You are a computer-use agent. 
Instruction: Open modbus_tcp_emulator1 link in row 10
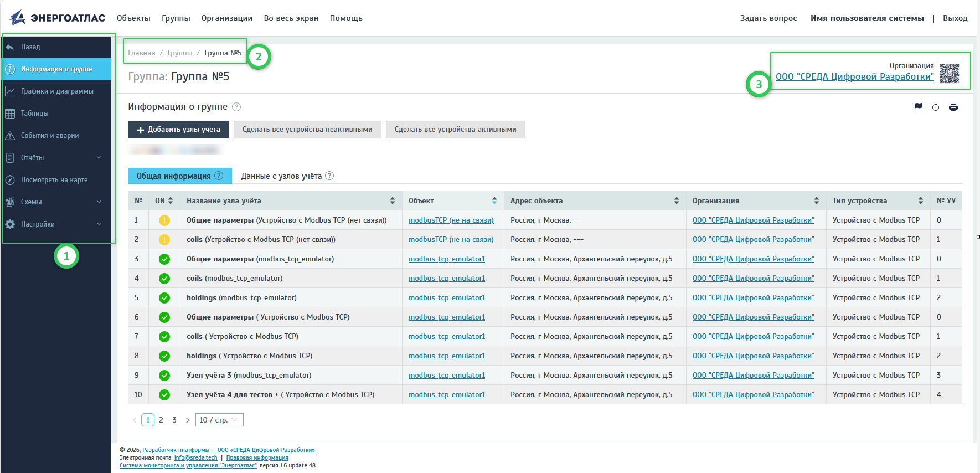pyautogui.click(x=447, y=394)
